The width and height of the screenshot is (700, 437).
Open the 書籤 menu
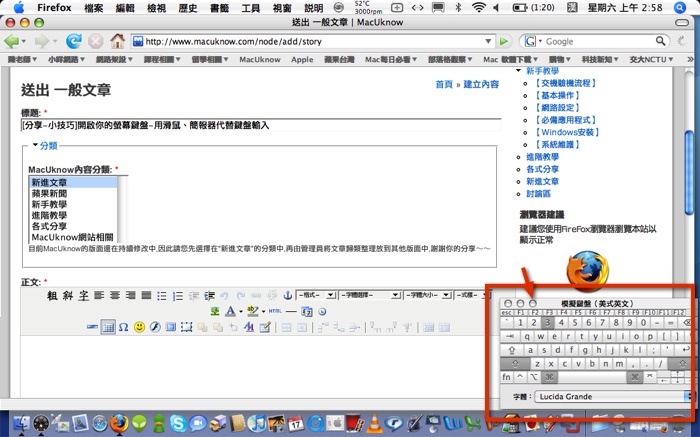tap(219, 8)
